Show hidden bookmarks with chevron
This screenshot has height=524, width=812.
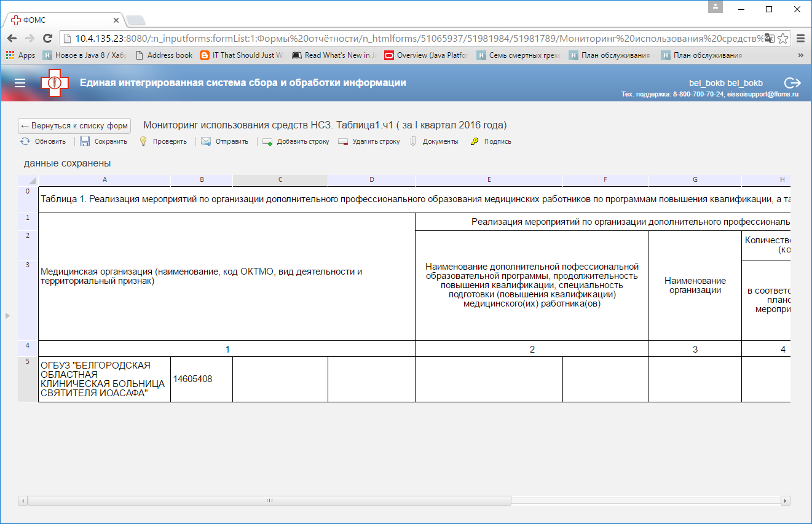[x=800, y=55]
